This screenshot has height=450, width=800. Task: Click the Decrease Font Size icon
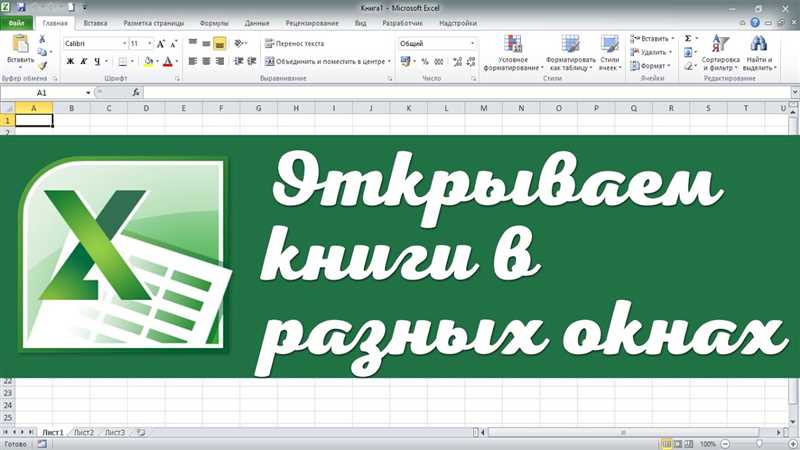(173, 44)
